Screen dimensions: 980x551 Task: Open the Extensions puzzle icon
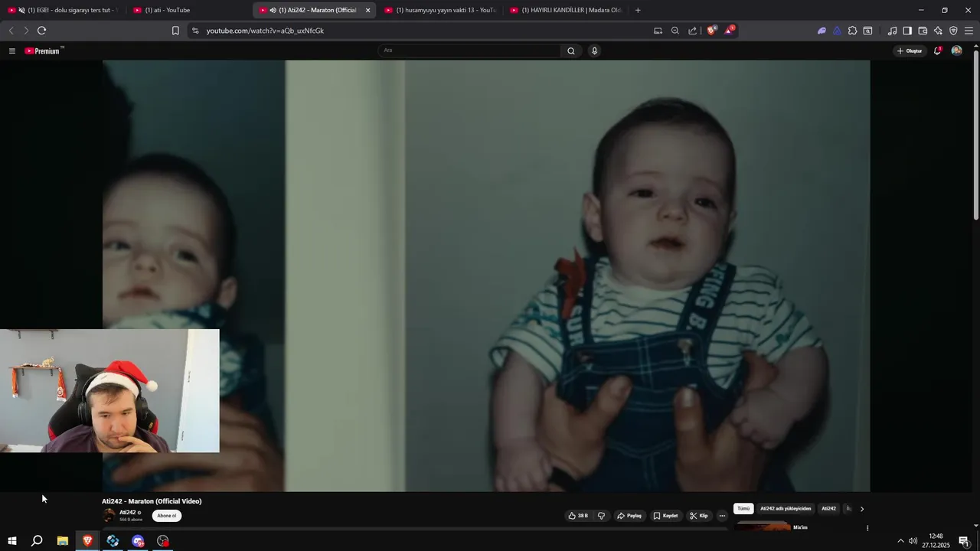[852, 31]
